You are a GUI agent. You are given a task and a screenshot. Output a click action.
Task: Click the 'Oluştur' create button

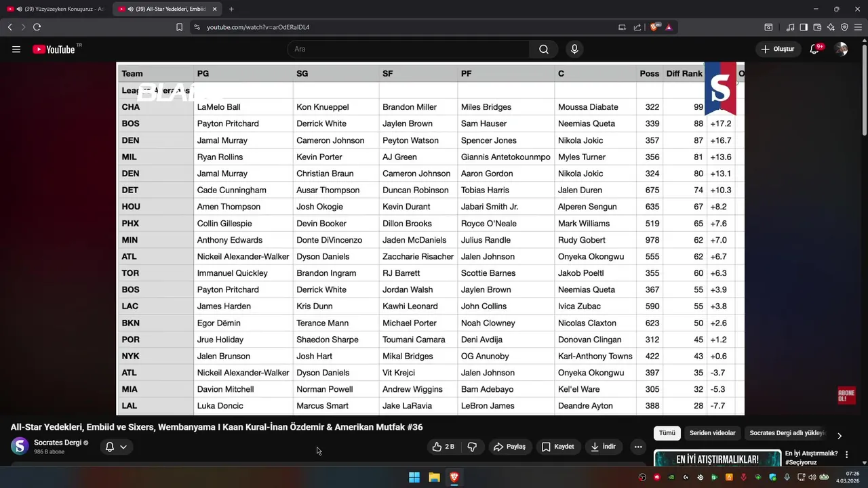tap(778, 49)
